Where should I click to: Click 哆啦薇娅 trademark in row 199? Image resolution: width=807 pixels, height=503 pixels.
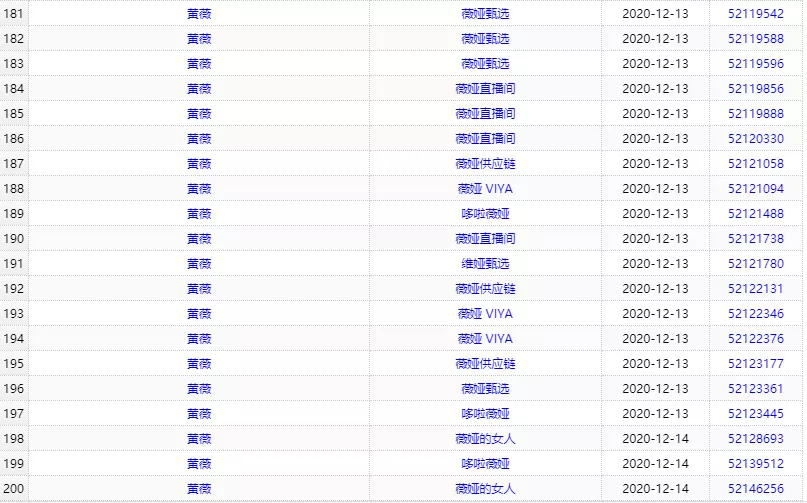pyautogui.click(x=485, y=464)
